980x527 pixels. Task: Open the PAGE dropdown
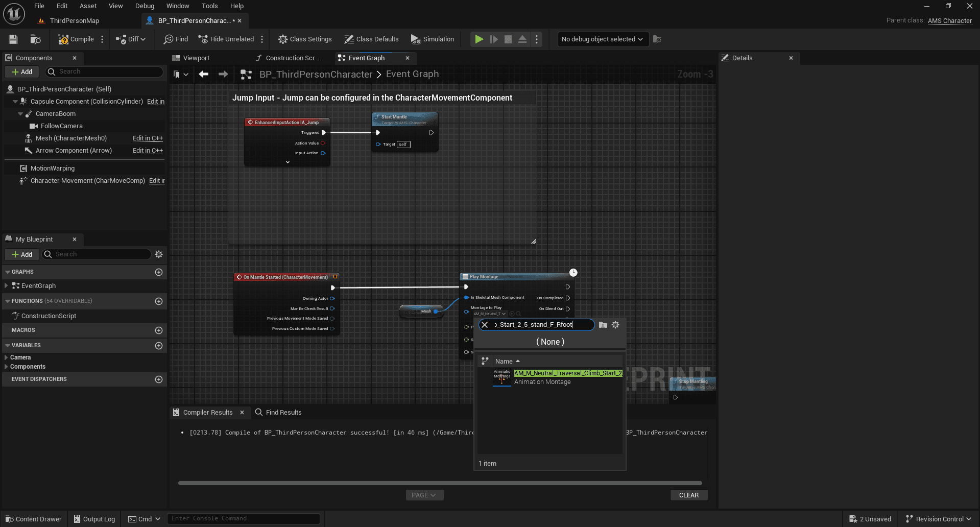pyautogui.click(x=424, y=495)
